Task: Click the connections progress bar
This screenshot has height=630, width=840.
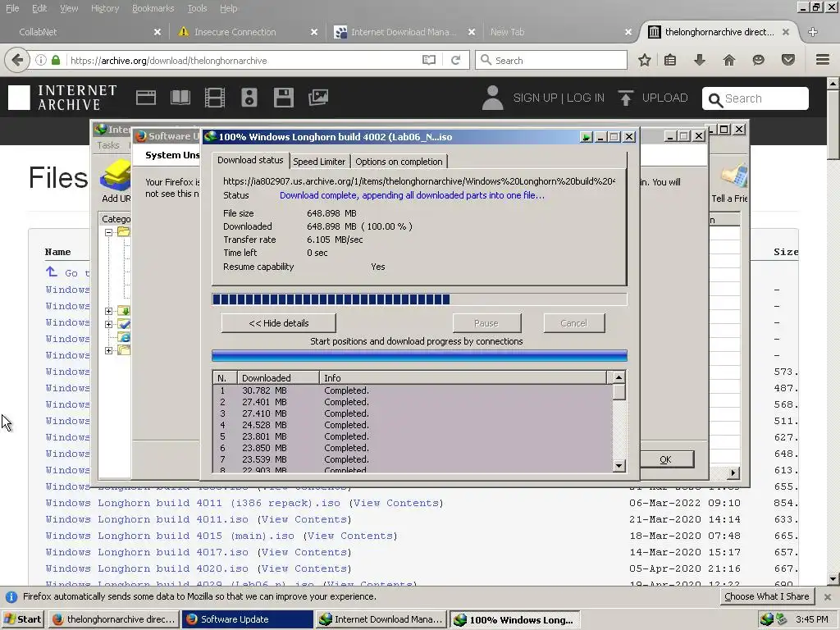Action: tap(419, 355)
